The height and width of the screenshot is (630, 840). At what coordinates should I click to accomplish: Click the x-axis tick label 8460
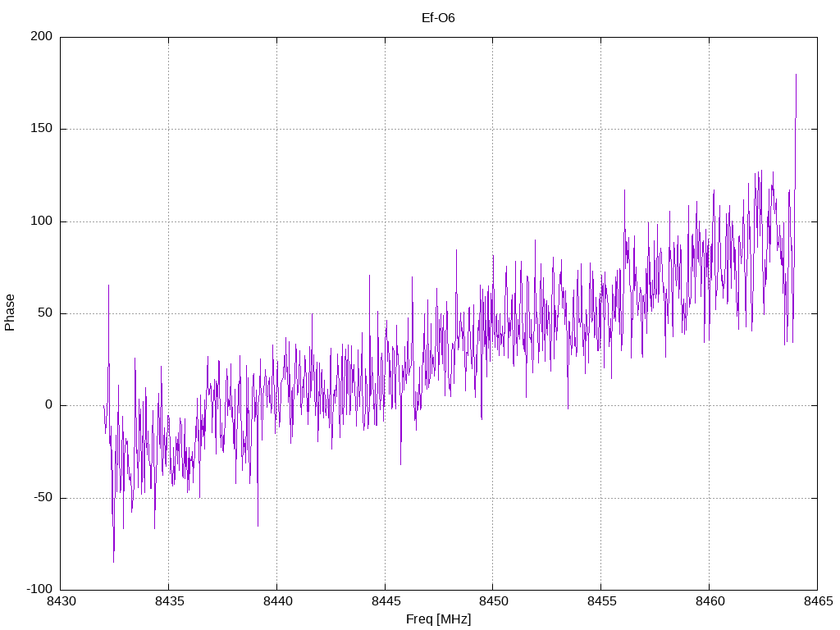710,601
